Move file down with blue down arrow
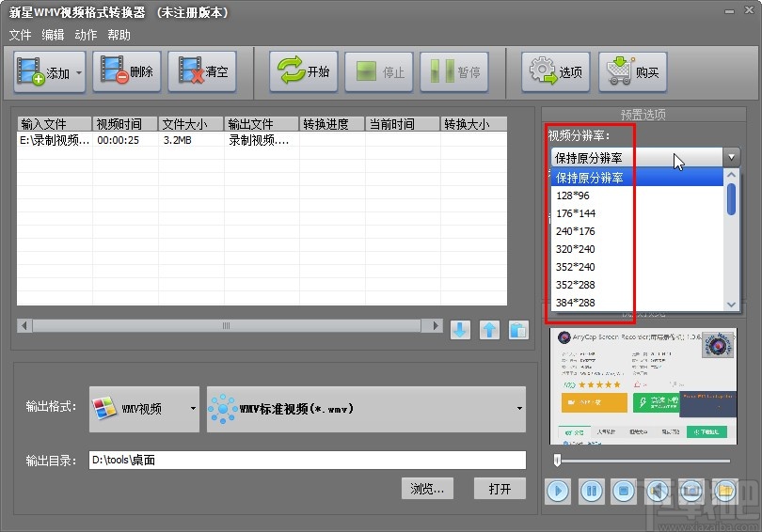Viewport: 762px width, 532px height. (x=460, y=330)
